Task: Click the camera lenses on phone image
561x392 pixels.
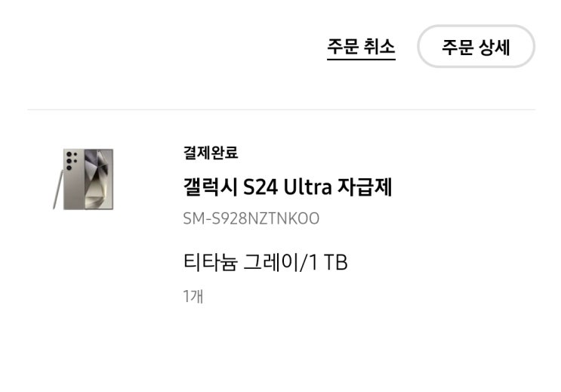Action: tap(71, 160)
